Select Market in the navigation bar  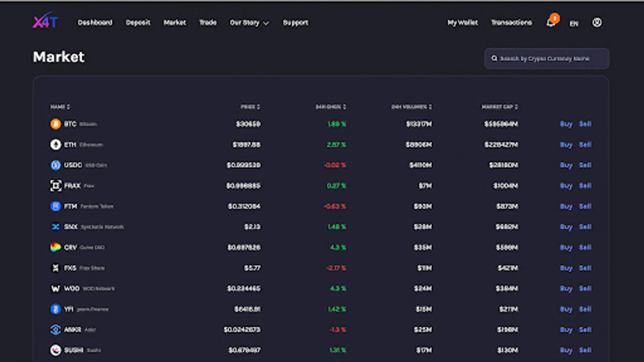point(175,23)
